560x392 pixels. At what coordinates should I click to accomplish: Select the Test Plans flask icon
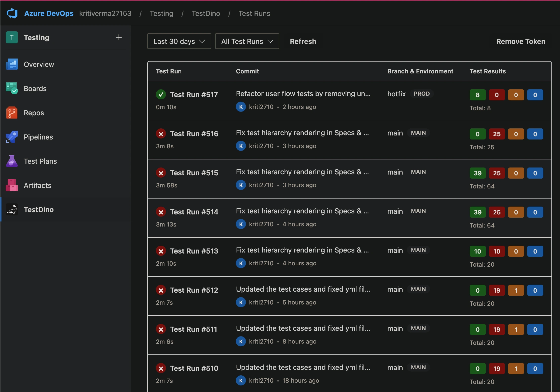pyautogui.click(x=12, y=161)
